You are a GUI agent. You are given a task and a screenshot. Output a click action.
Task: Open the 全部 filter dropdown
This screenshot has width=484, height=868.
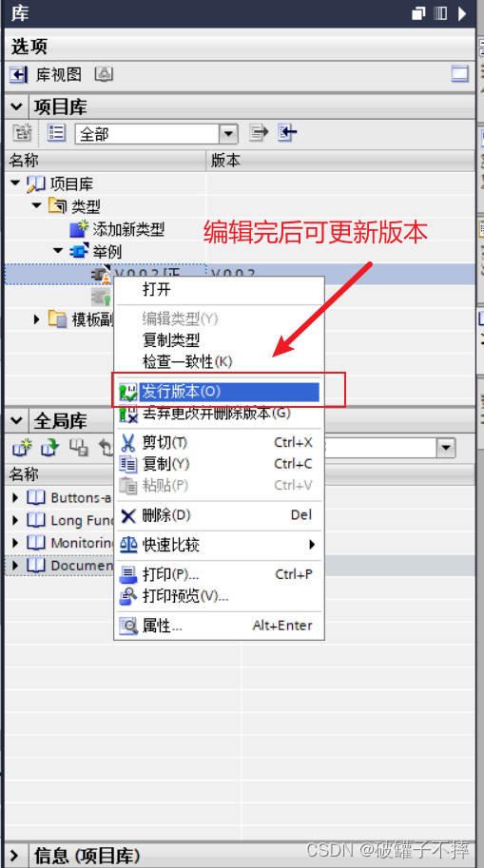(x=227, y=133)
